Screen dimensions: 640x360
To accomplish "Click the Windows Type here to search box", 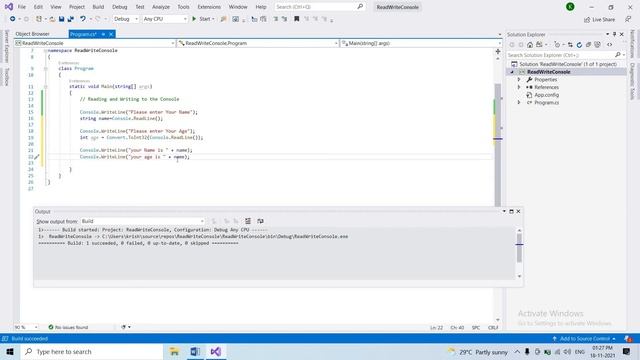I will (x=92, y=351).
